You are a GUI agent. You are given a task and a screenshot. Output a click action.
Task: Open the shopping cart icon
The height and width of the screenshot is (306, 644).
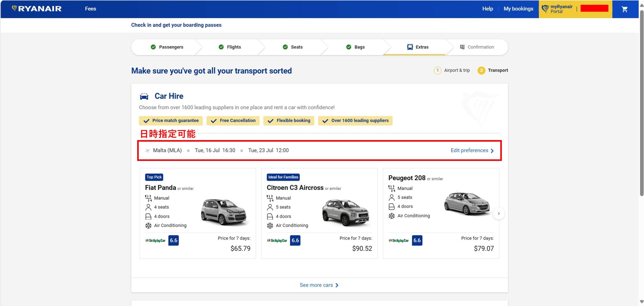point(624,9)
